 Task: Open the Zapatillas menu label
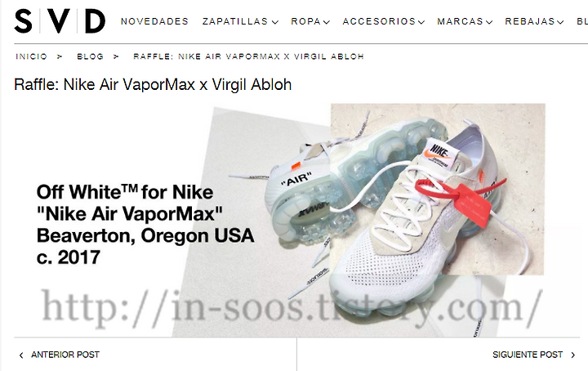(x=235, y=21)
